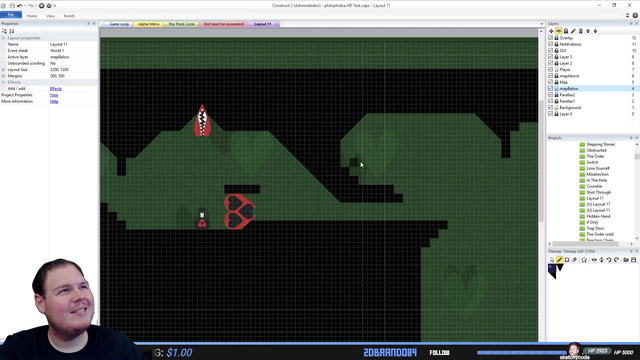Click the Undo arrow icon
This screenshot has height=360, width=640.
20,6
